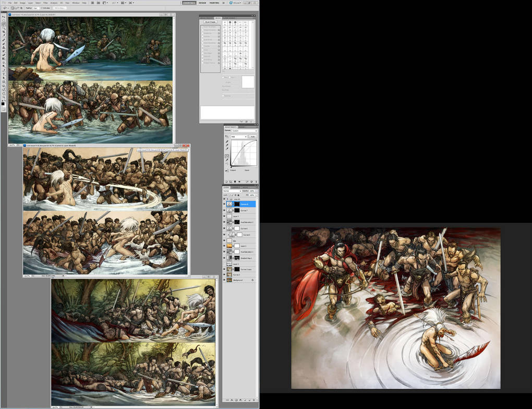Image resolution: width=532 pixels, height=409 pixels.
Task: Toggle visibility of the Gradient Map 1 layer
Action: coord(225,258)
